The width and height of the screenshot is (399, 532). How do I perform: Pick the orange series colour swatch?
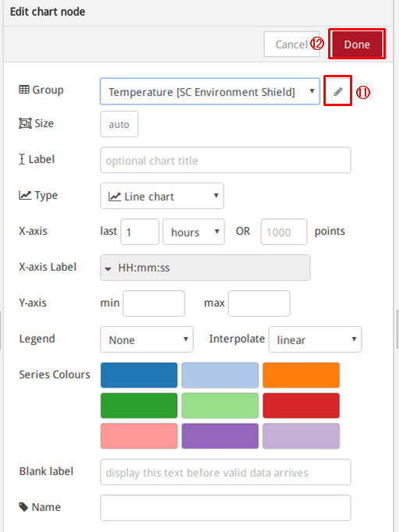(301, 375)
